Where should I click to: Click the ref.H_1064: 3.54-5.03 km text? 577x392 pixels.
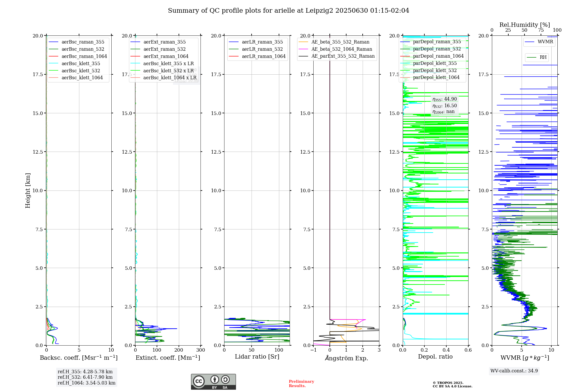tap(87, 383)
